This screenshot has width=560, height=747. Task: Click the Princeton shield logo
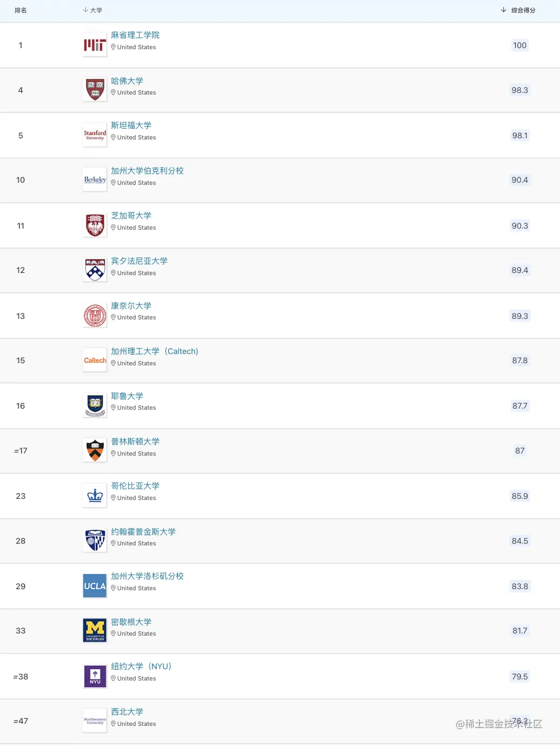95,450
